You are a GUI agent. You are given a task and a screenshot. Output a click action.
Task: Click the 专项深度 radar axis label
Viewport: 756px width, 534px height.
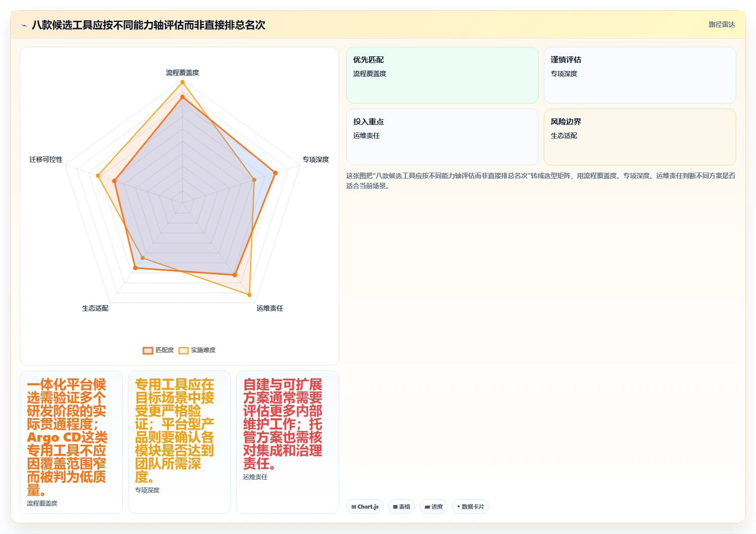tap(316, 159)
